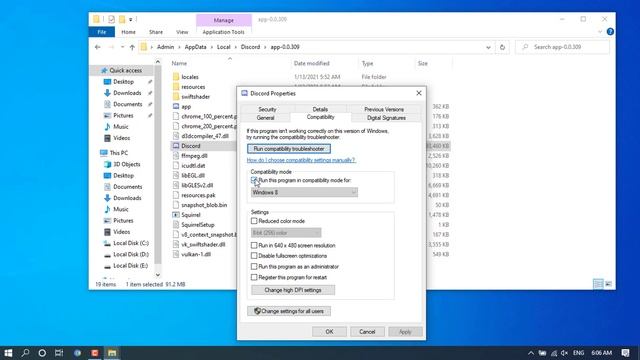Open taskbar search magnifier
The width and height of the screenshot is (640, 360).
[25, 353]
